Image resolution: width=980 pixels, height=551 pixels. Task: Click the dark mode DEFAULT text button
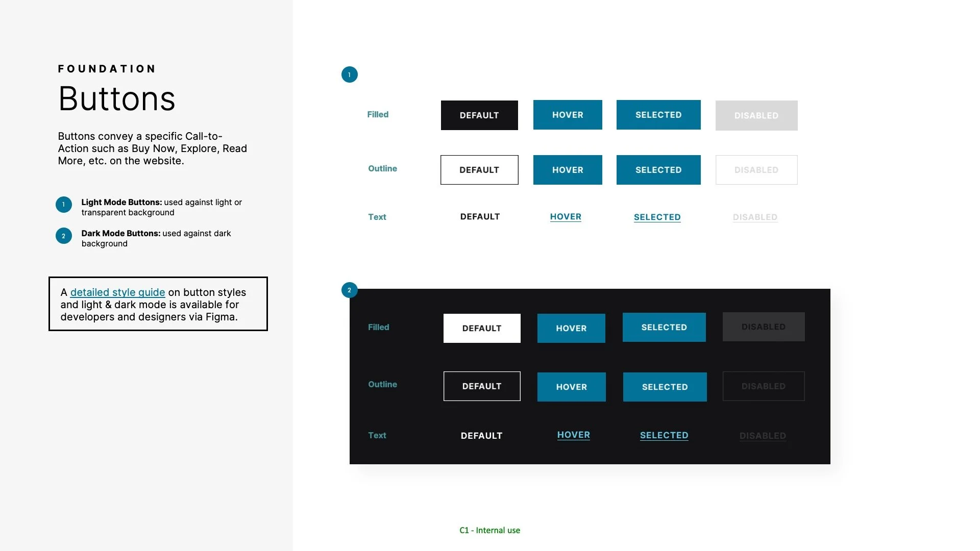pos(481,436)
